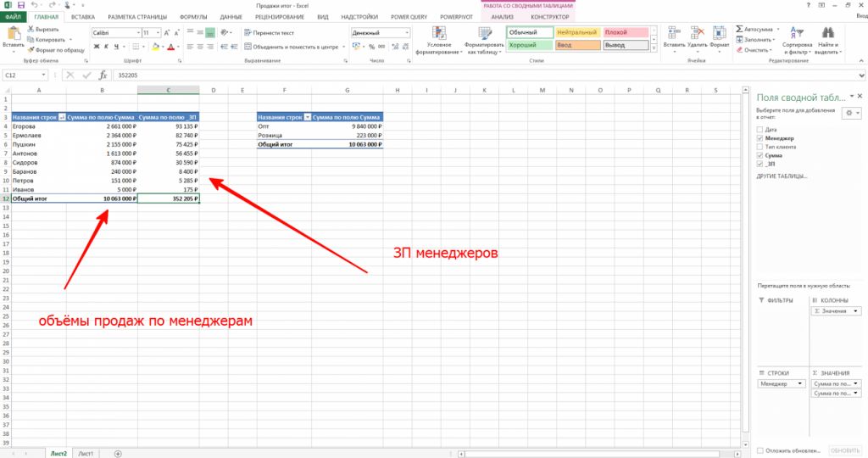This screenshot has width=868, height=458.
Task: Open the font size 11 dropdown
Action: pyautogui.click(x=158, y=33)
